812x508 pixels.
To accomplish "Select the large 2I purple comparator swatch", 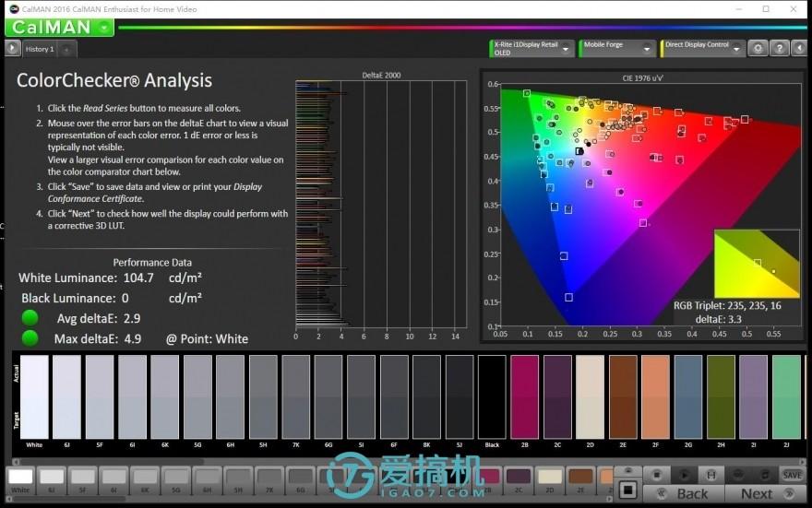I will tap(754, 396).
